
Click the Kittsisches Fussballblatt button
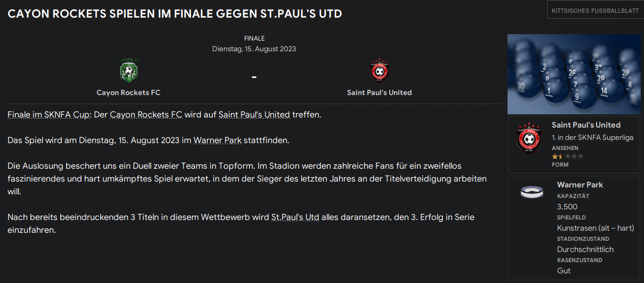tap(595, 10)
